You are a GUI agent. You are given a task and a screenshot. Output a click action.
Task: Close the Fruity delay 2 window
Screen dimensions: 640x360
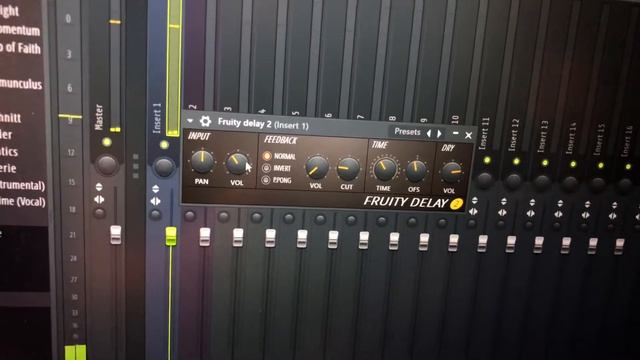point(469,135)
